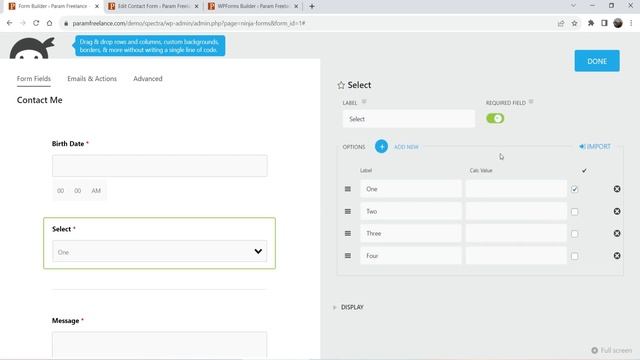Viewport: 640px width, 360px height.
Task: Open the AM/PM selector under Birth Date
Action: (x=96, y=191)
